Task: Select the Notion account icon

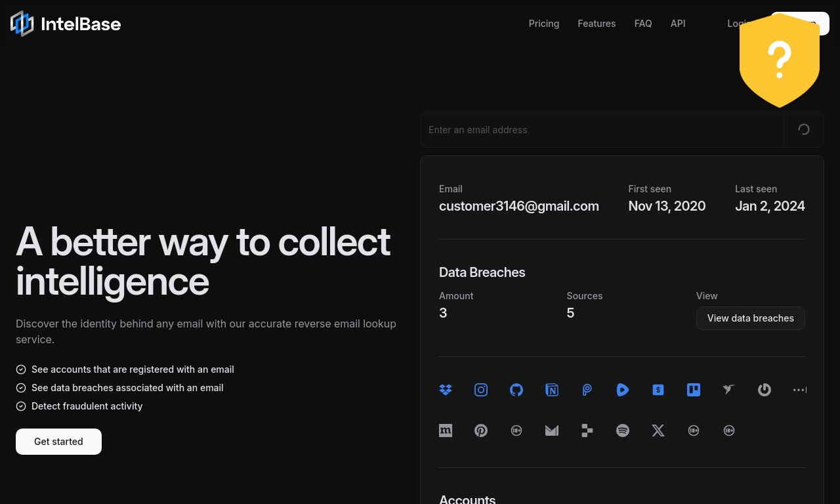Action: (552, 390)
